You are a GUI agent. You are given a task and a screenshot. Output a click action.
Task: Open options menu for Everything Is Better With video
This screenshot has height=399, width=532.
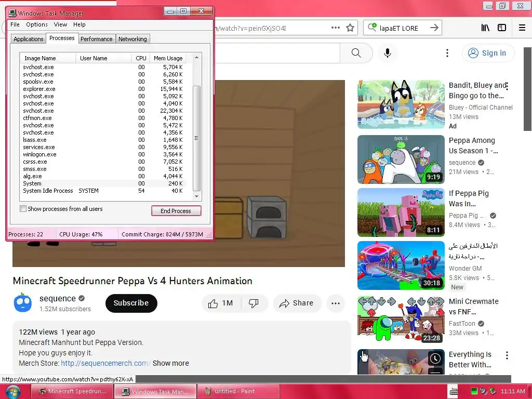[x=507, y=355]
